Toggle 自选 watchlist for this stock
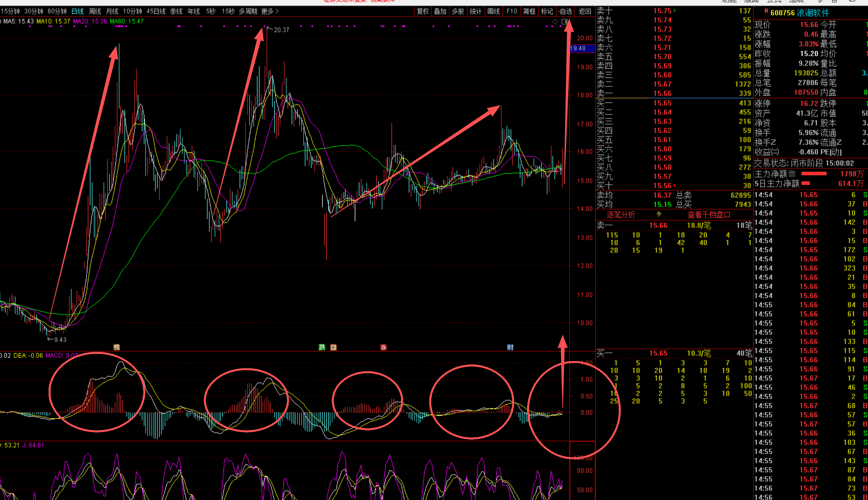This screenshot has width=868, height=500. 565,11
